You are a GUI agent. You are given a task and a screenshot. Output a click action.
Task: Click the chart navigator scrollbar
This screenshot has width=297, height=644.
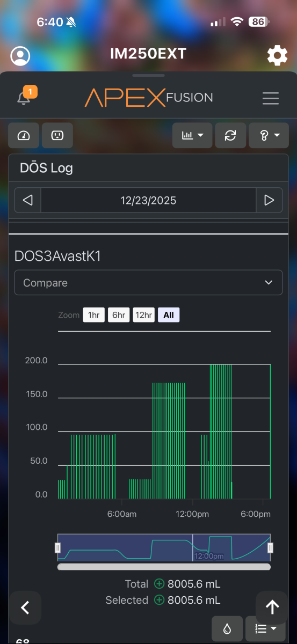coord(164,566)
